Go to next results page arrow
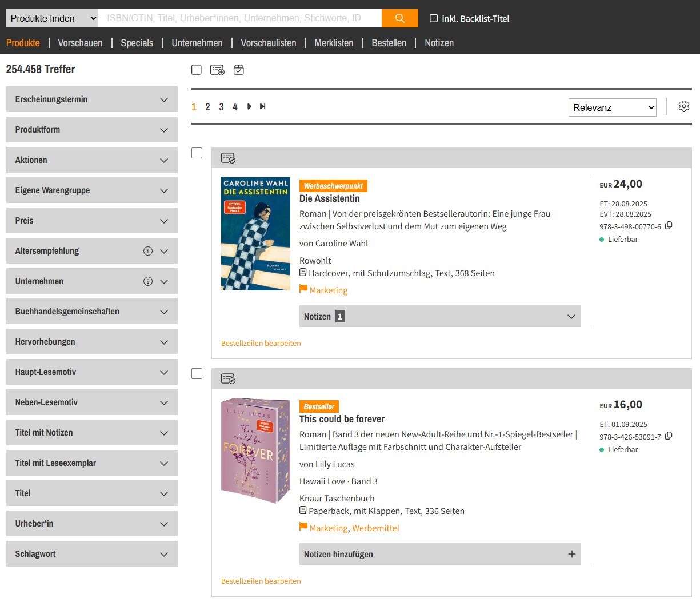 (x=249, y=106)
